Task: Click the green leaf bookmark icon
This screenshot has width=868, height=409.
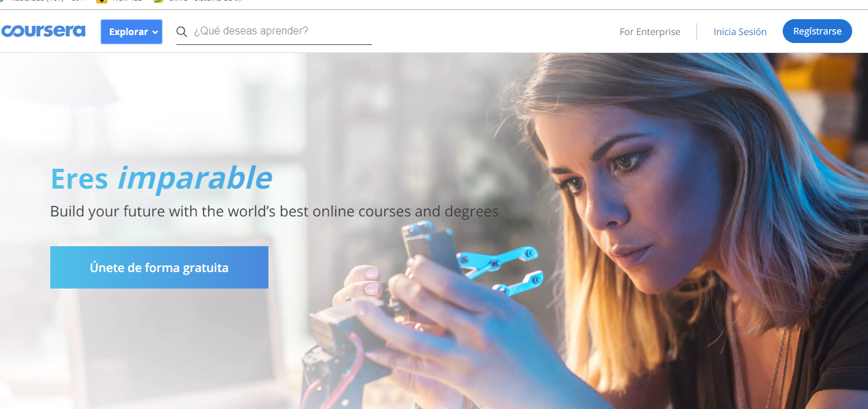Action: point(158,2)
